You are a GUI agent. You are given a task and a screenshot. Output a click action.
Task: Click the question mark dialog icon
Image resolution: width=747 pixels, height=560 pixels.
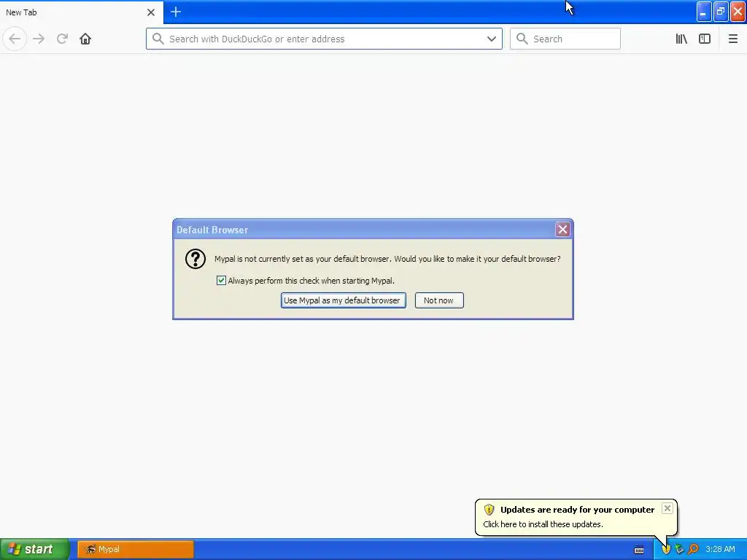[x=196, y=259]
